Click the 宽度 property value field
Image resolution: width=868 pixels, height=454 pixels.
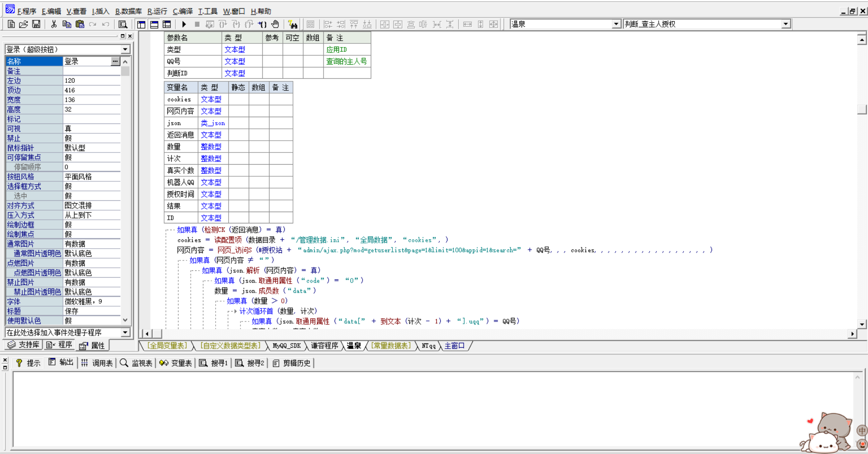click(x=92, y=99)
